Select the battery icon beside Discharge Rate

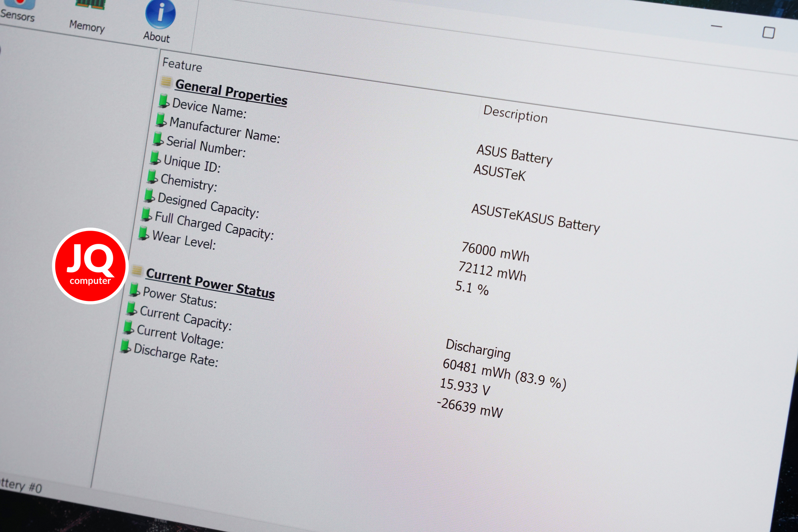pyautogui.click(x=126, y=346)
